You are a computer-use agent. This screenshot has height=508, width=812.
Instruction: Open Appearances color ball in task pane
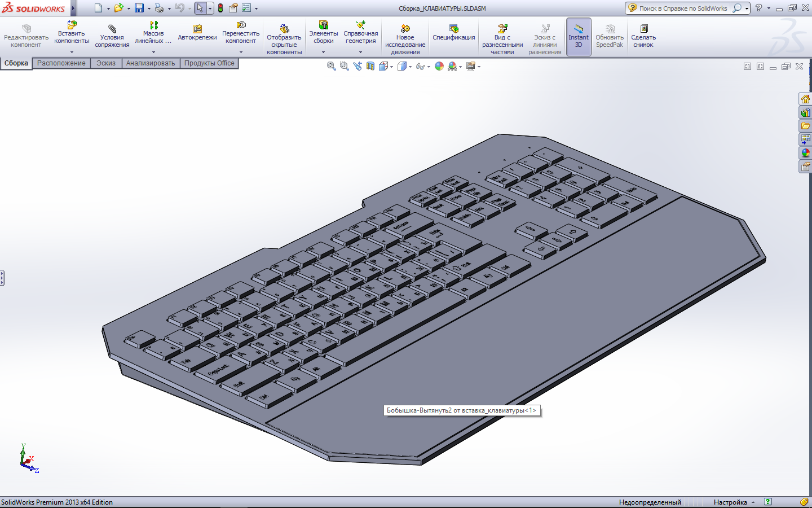coord(805,153)
